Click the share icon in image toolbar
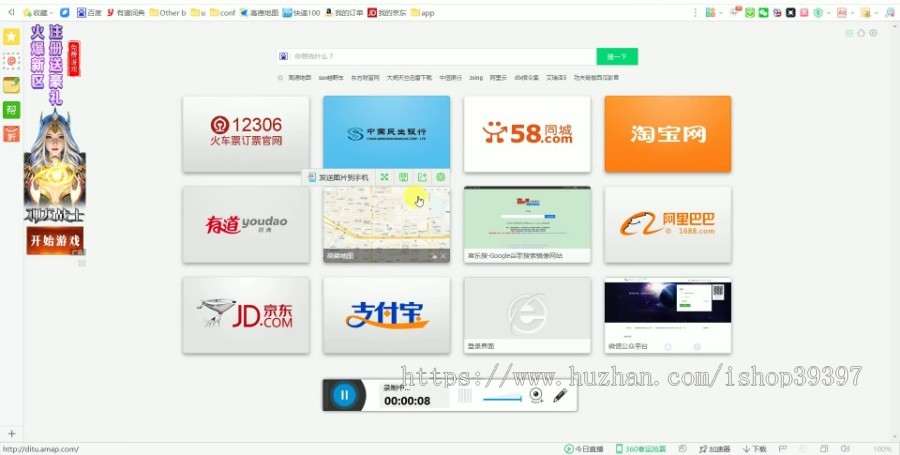900x455 pixels. [x=422, y=177]
